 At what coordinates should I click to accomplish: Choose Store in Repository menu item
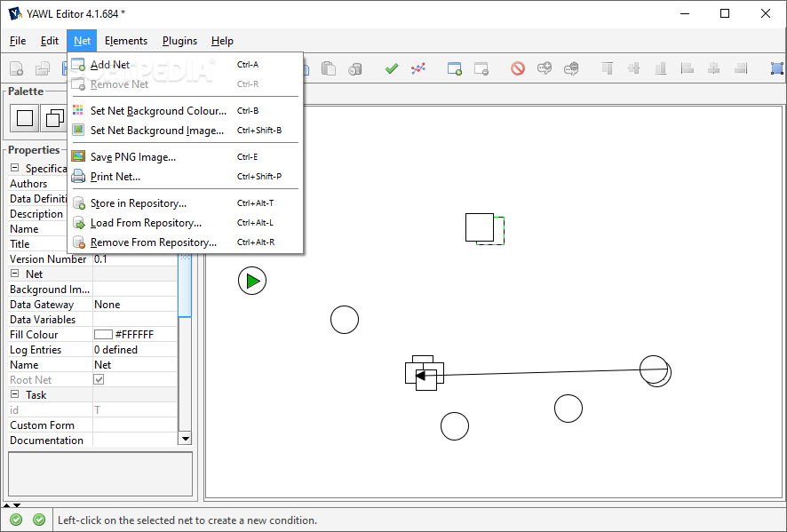[186, 203]
